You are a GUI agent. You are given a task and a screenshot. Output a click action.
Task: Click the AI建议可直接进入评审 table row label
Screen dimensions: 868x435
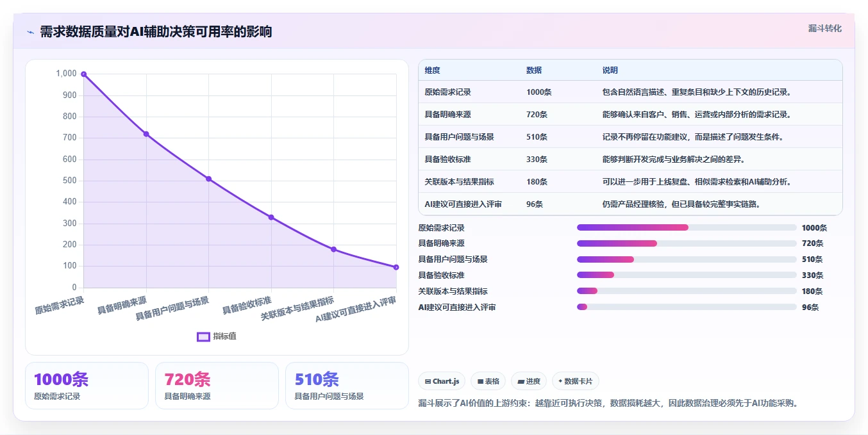click(x=463, y=204)
